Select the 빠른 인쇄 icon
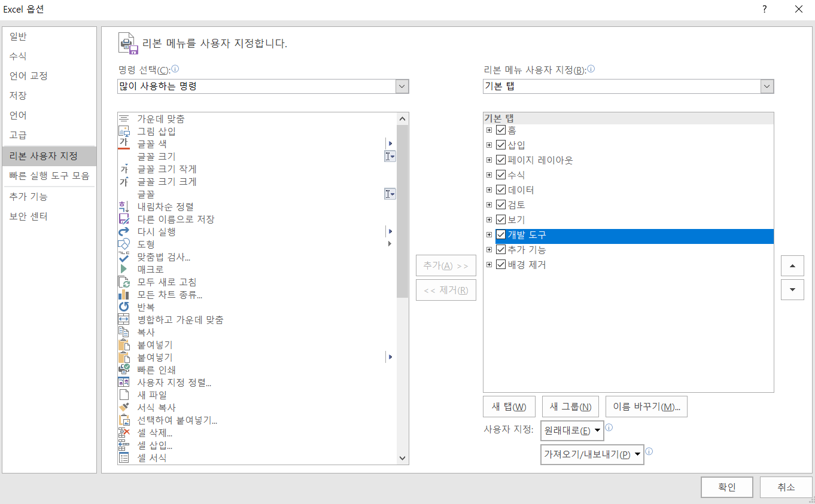The image size is (815, 504). pos(124,370)
